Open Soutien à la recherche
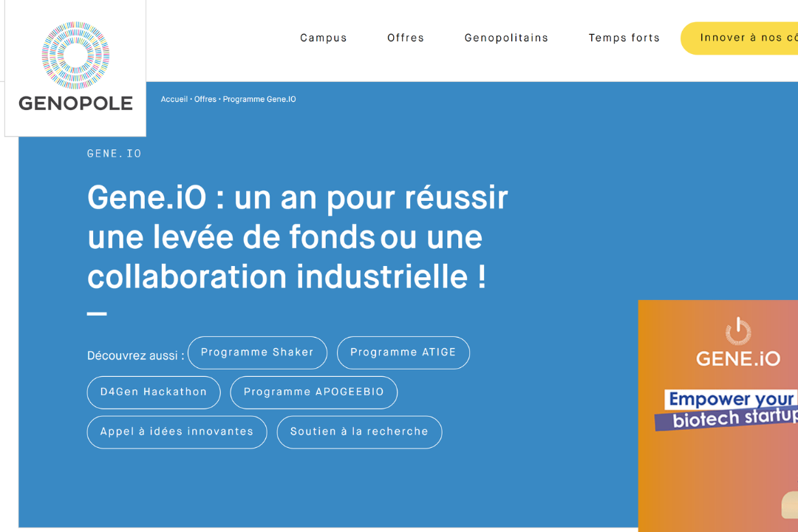 pyautogui.click(x=359, y=432)
